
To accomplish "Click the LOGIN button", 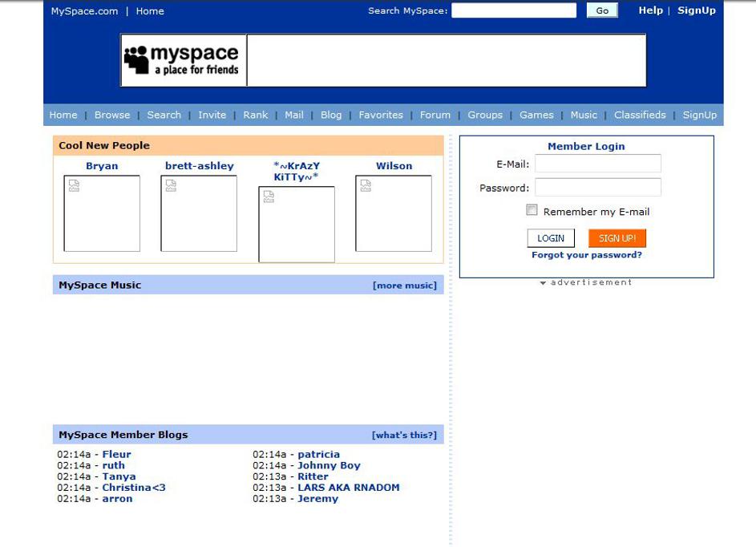I will (x=551, y=238).
